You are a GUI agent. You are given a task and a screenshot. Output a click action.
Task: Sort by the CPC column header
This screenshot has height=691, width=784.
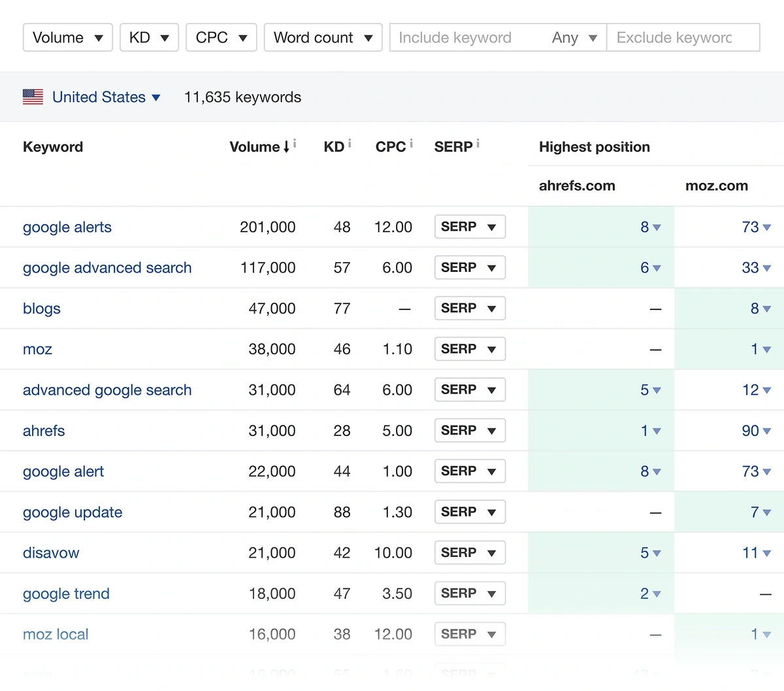(391, 146)
